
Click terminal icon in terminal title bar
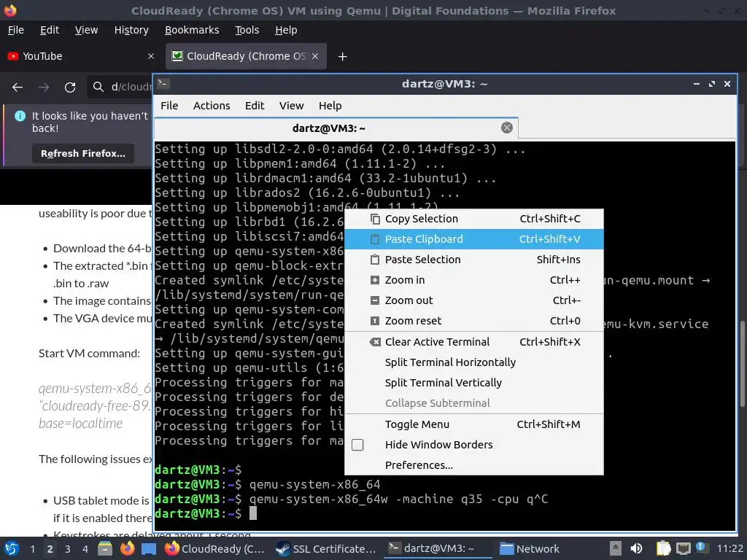pos(163,84)
